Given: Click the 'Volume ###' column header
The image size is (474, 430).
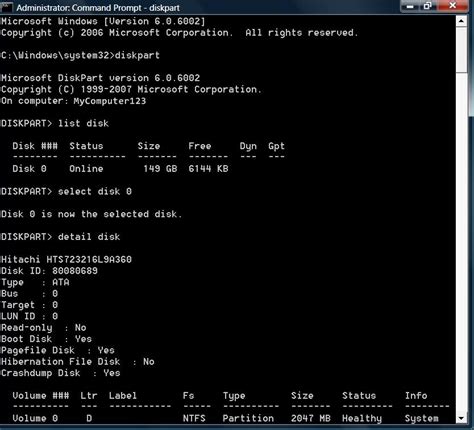Looking at the screenshot, I should point(41,396).
